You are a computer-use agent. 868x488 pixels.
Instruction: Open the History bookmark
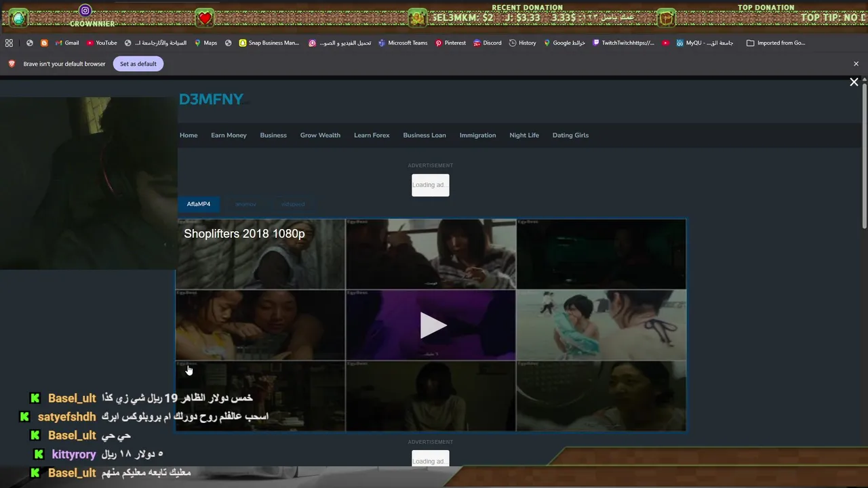point(522,43)
